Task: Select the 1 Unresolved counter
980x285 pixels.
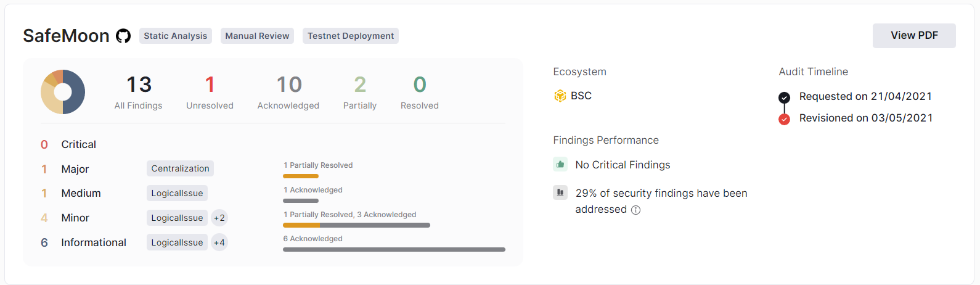Action: point(210,92)
